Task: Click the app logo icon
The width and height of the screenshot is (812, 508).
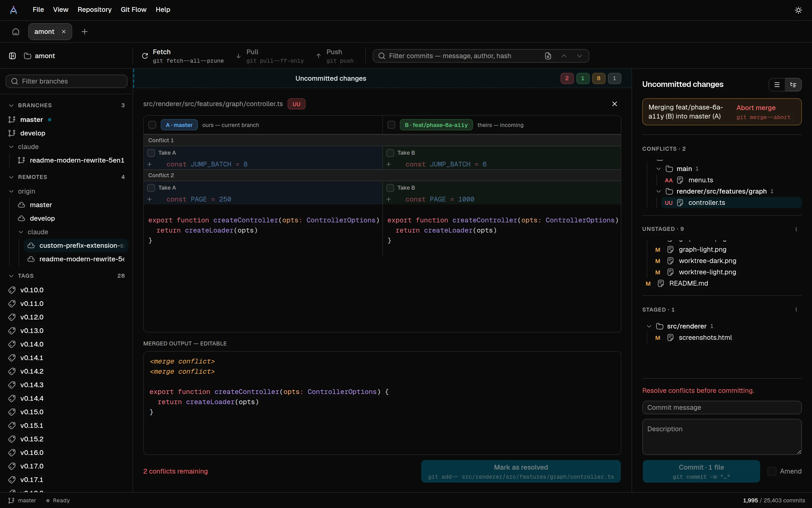Action: [14, 10]
